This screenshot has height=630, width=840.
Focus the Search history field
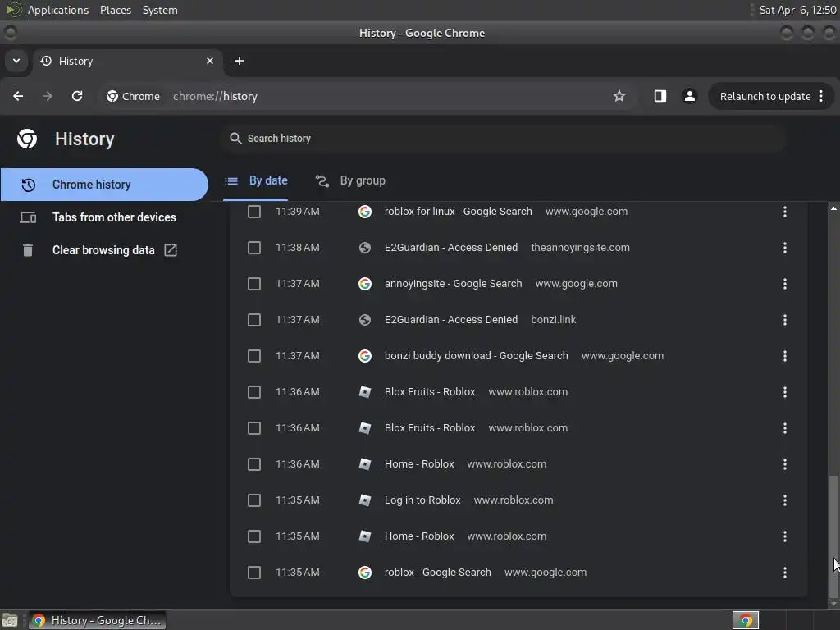point(504,138)
